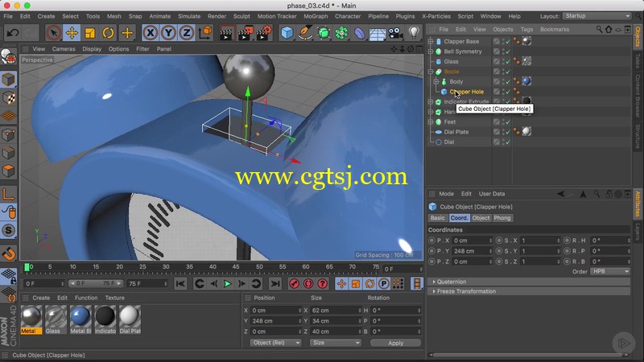Click the Apply button

pyautogui.click(x=395, y=343)
